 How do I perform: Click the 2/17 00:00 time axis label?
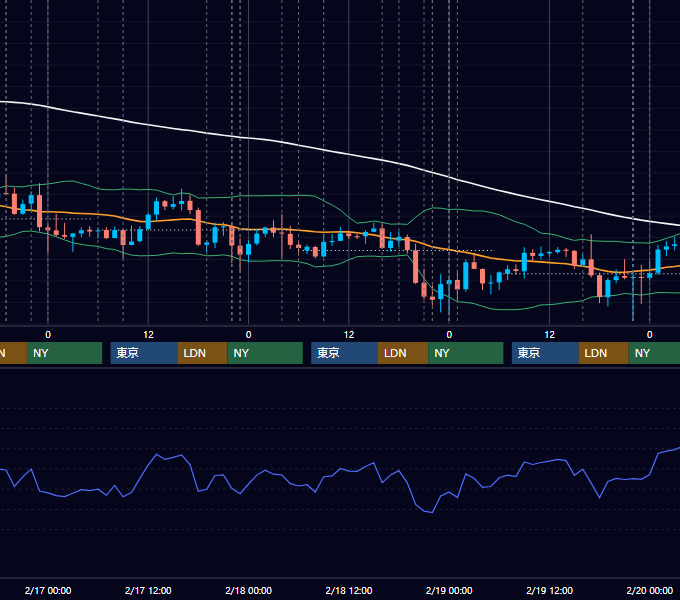click(x=48, y=590)
